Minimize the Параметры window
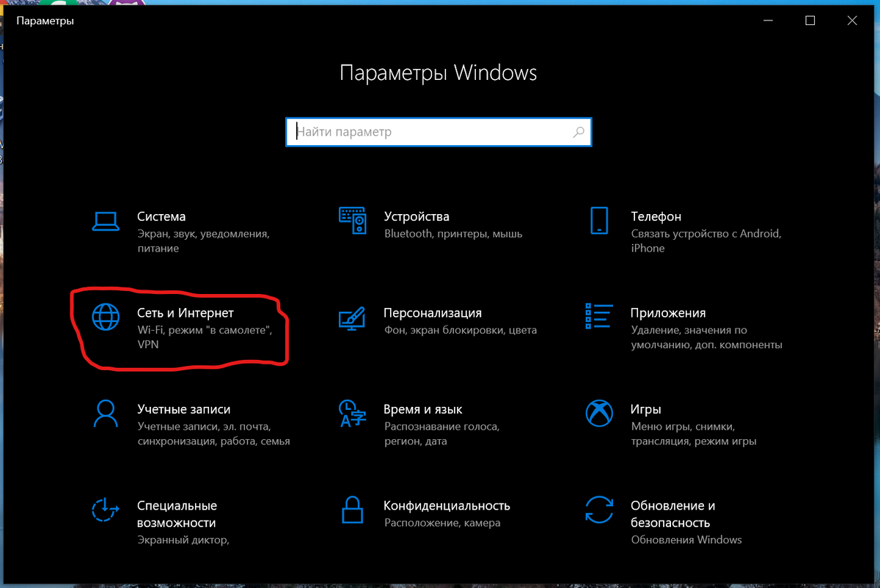880x588 pixels. (769, 21)
